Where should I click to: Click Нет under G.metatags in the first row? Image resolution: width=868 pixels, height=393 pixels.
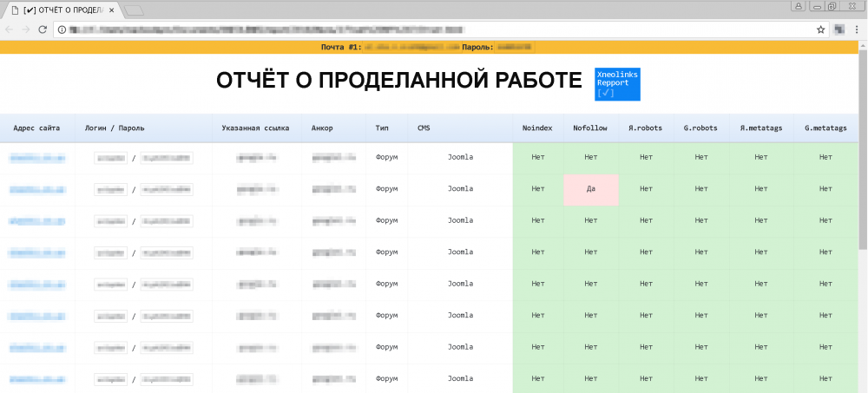pyautogui.click(x=826, y=158)
